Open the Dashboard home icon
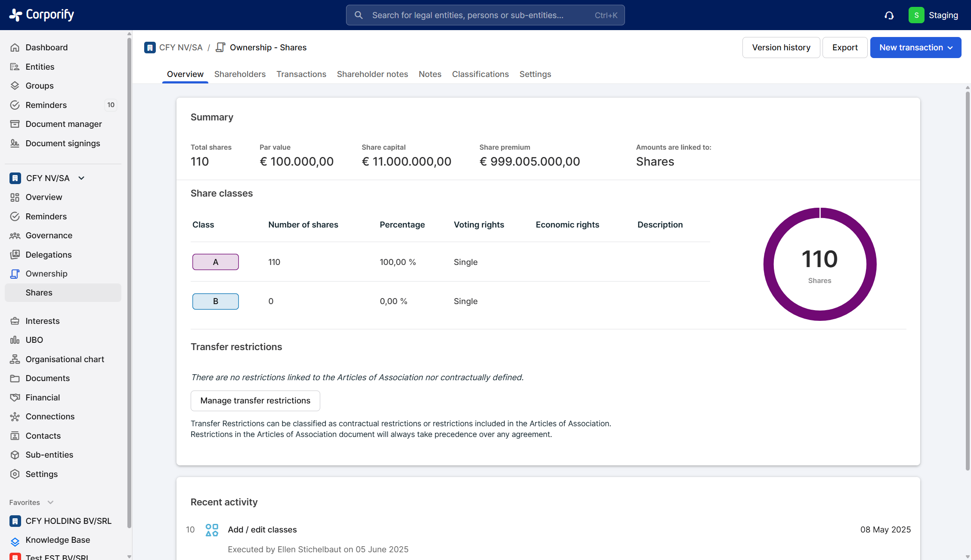971x560 pixels. pyautogui.click(x=15, y=47)
